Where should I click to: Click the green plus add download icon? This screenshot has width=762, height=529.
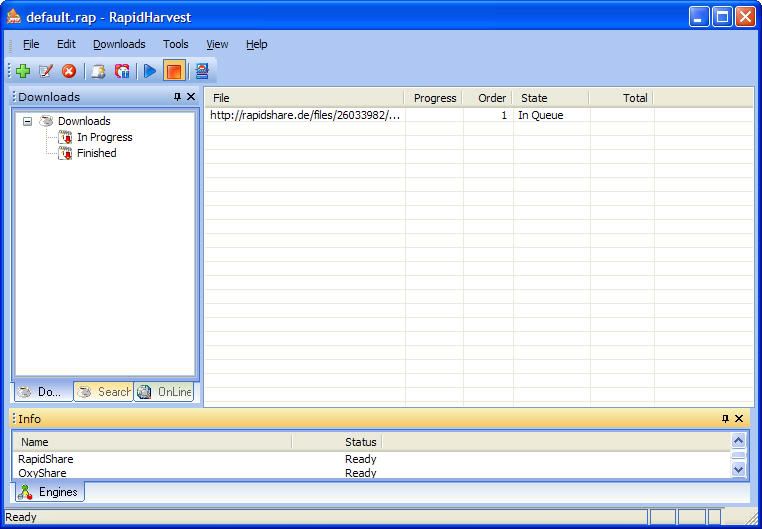coord(23,71)
